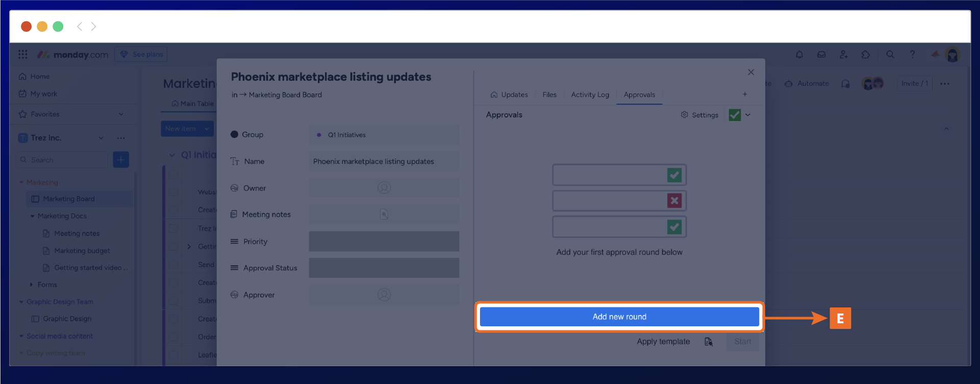Click Apply template link

(663, 342)
